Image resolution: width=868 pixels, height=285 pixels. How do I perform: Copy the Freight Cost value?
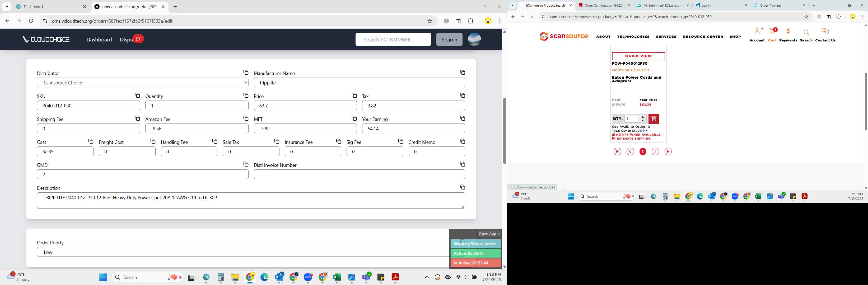153,141
